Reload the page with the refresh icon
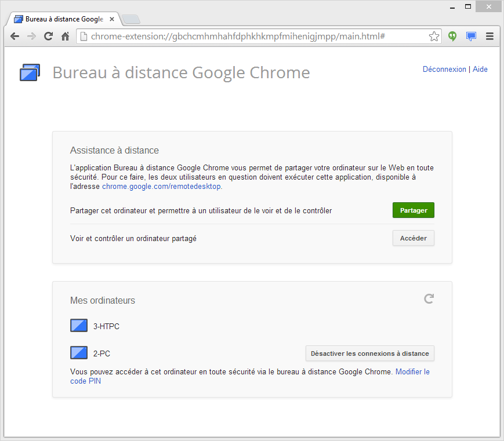Viewport: 504px width, 441px height. 49,36
